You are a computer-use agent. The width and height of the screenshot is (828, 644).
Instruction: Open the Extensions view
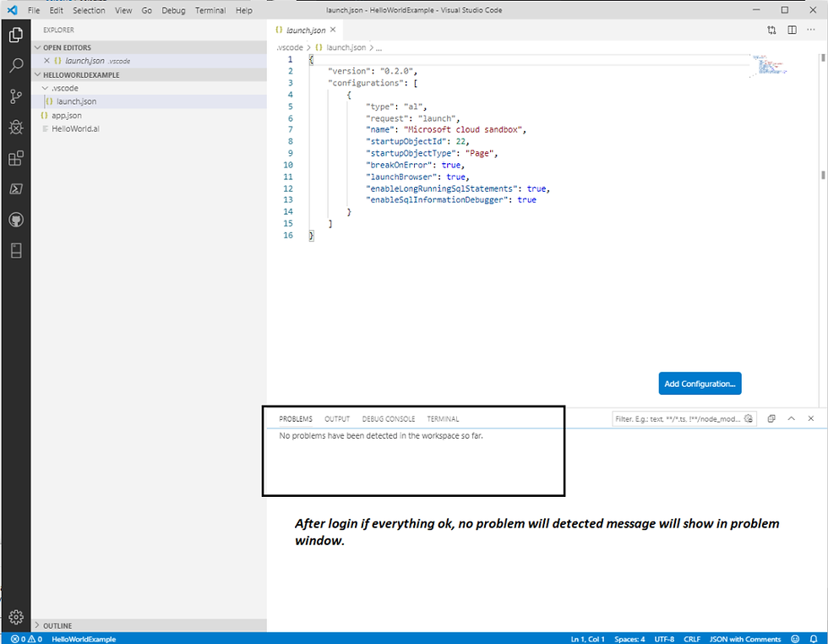16,158
